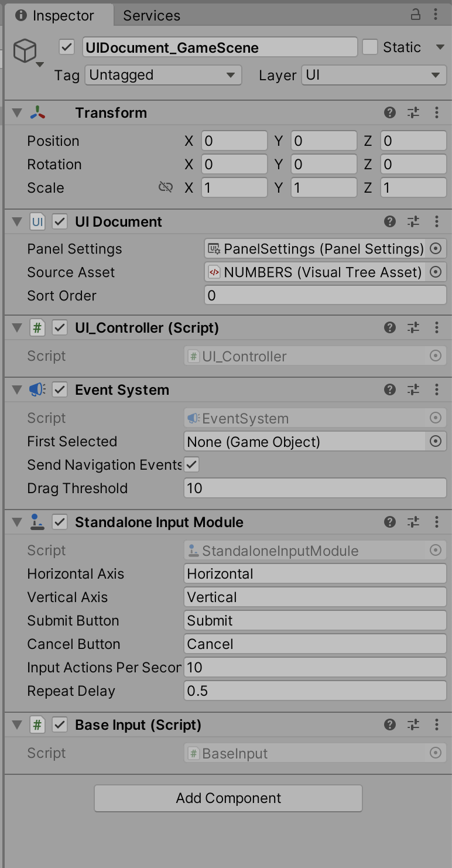Click the Add Component button
The image size is (452, 868).
[228, 798]
